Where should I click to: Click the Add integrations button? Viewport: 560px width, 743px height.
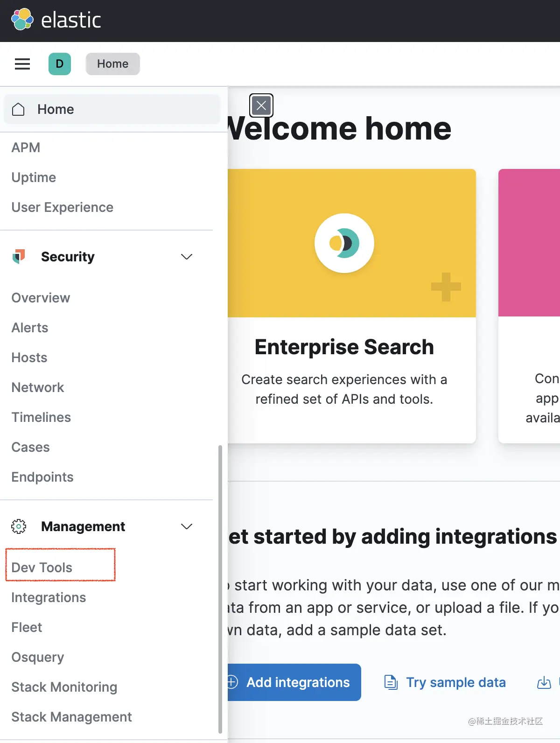[x=294, y=682]
